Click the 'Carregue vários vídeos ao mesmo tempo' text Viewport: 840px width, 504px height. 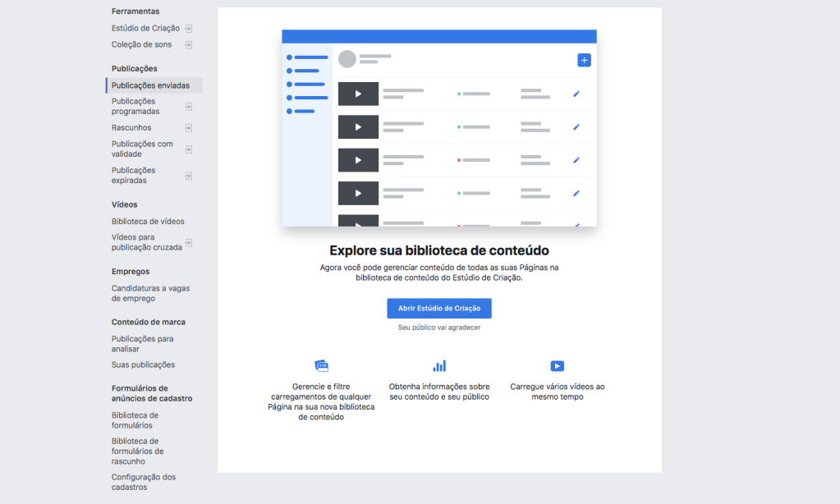[x=558, y=392]
